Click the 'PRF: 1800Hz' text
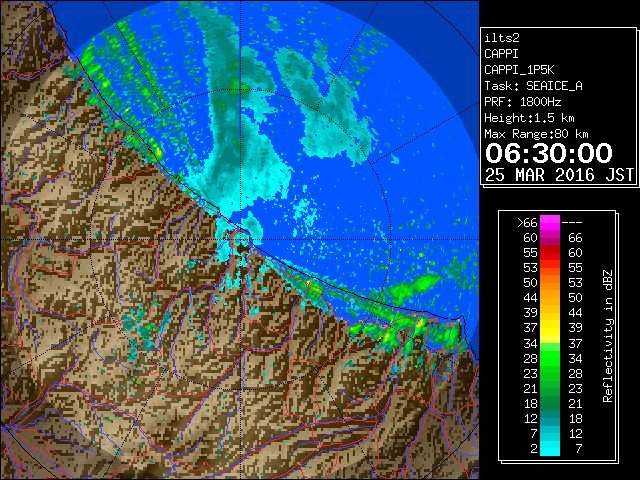640x480 pixels. (x=522, y=102)
